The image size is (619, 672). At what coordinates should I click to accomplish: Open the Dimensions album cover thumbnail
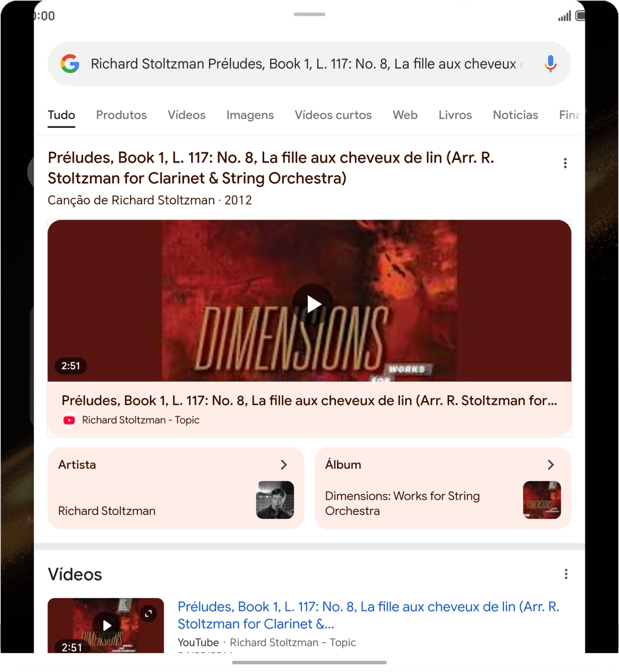[x=542, y=500]
